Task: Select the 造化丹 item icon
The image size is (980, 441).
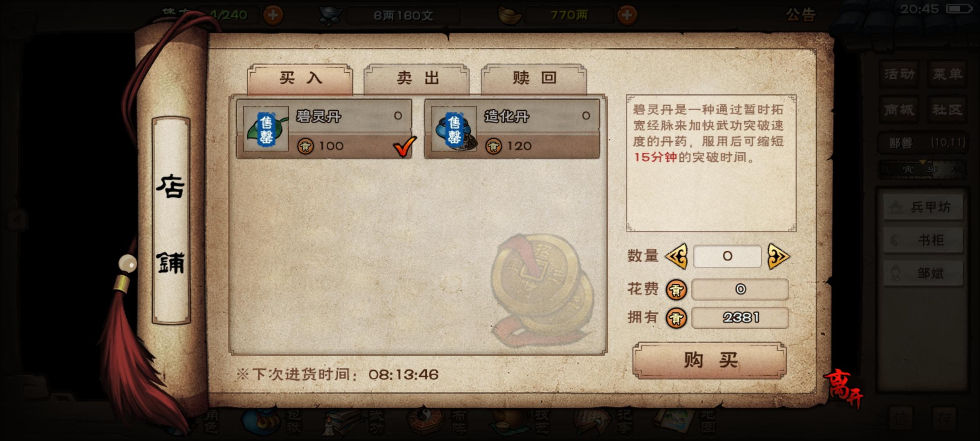Action: pos(454,129)
